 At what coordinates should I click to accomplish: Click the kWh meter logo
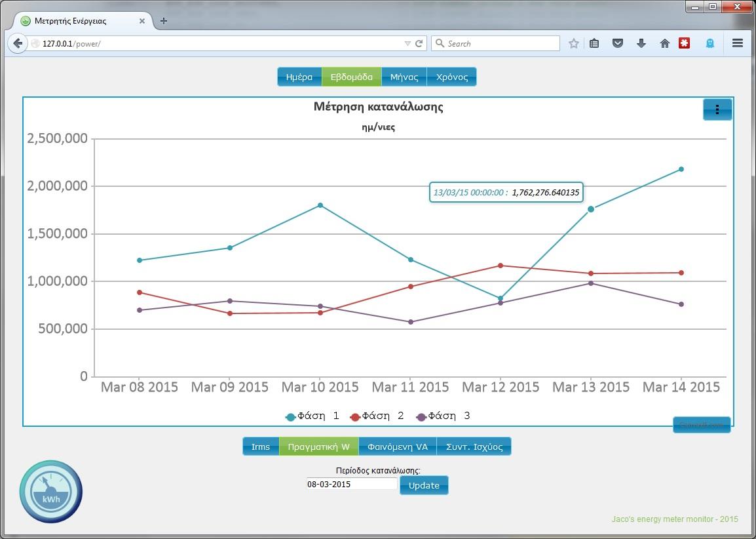(50, 492)
